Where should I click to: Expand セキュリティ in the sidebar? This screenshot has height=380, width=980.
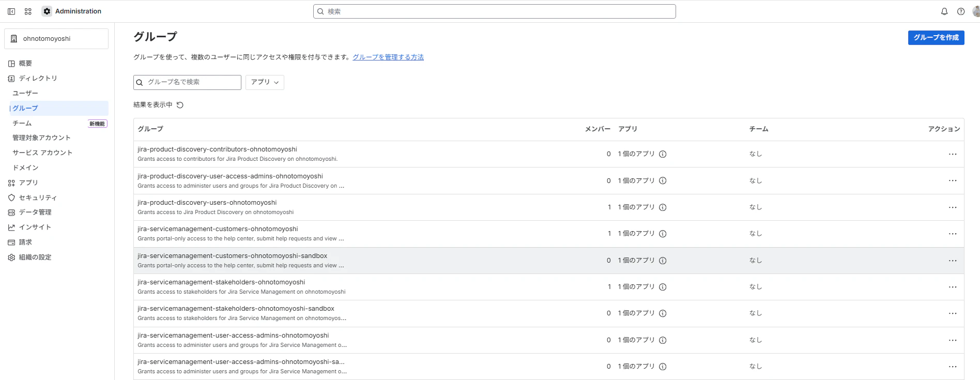56,198
